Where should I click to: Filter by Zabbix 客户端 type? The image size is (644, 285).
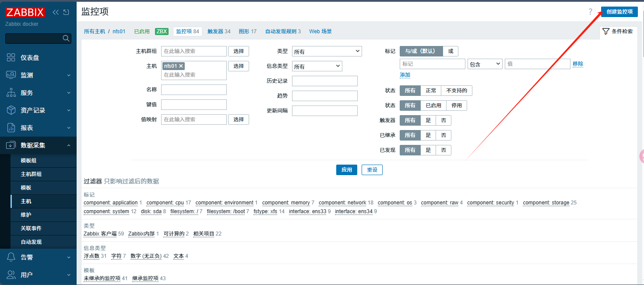click(x=100, y=234)
